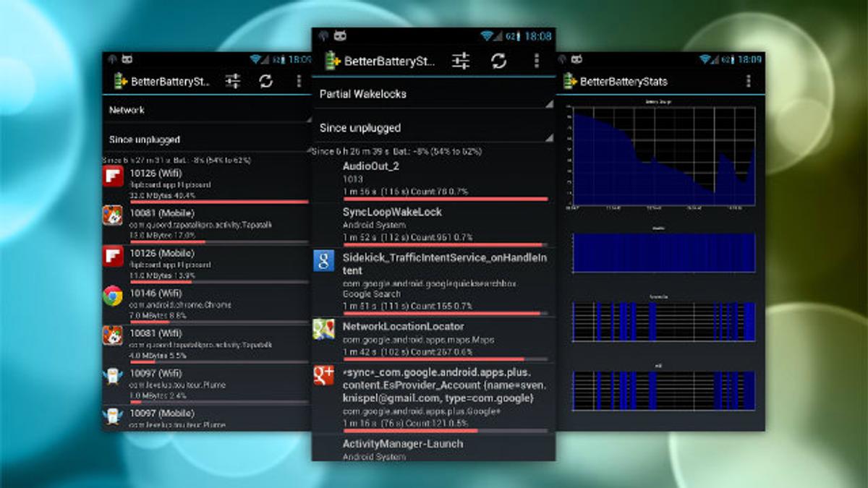Screen dimensions: 868x488
Task: Tap Flipboard icon beside 10126 (Wifi)
Action: click(x=112, y=176)
